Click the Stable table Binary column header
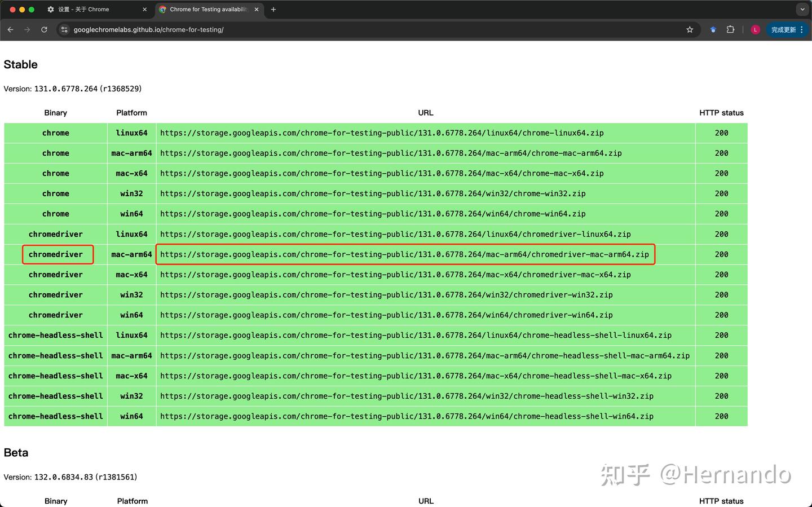This screenshot has height=507, width=812. tap(56, 113)
